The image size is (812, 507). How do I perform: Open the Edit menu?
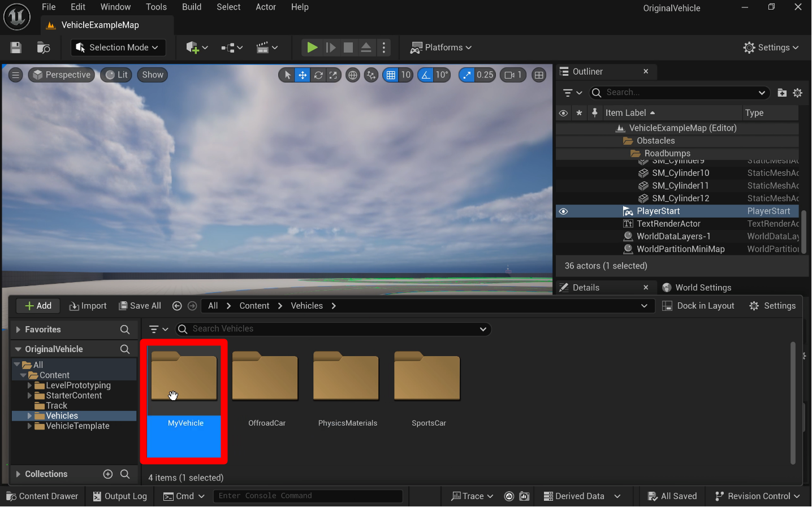(x=78, y=7)
